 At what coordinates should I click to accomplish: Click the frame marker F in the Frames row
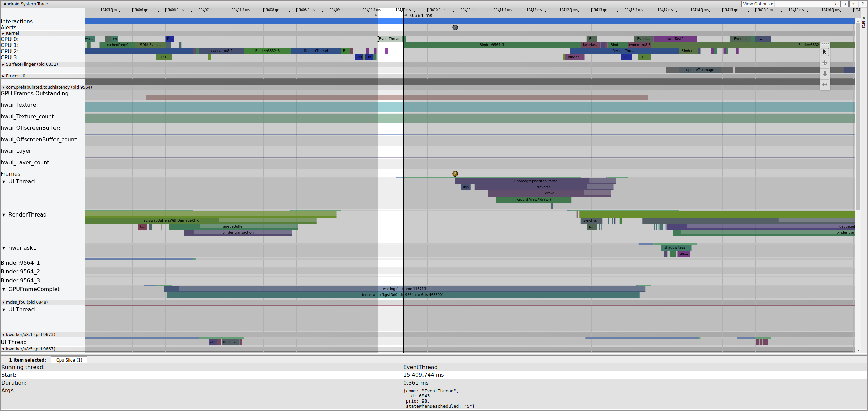point(455,174)
